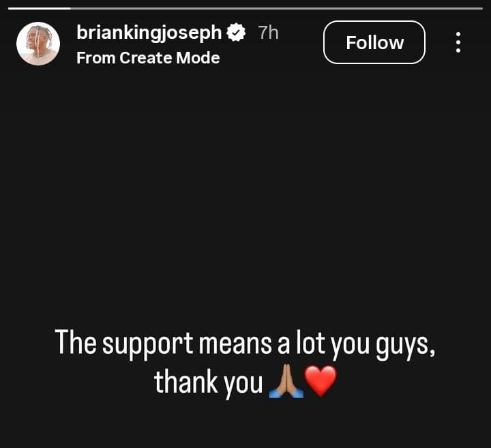
Task: Select the From Create Mode label
Action: click(148, 58)
